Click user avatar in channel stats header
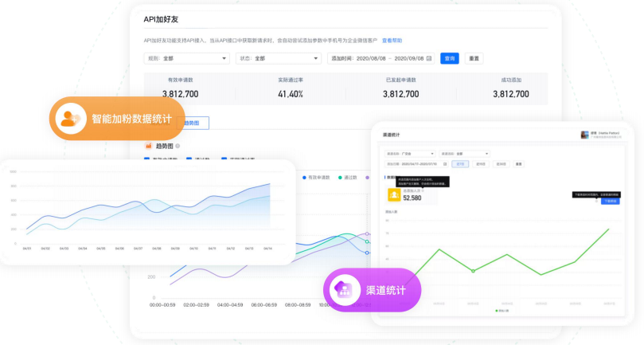The height and width of the screenshot is (345, 644). (585, 135)
